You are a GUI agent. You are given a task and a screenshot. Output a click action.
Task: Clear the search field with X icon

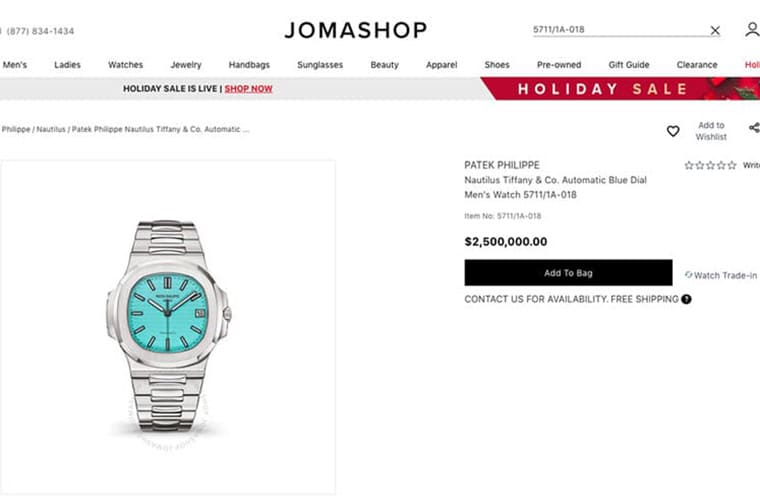(x=715, y=31)
